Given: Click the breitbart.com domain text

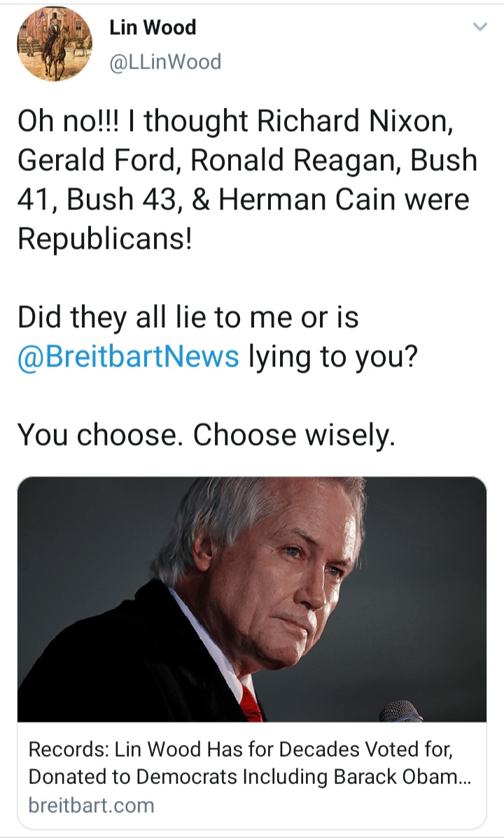Looking at the screenshot, I should 91,805.
